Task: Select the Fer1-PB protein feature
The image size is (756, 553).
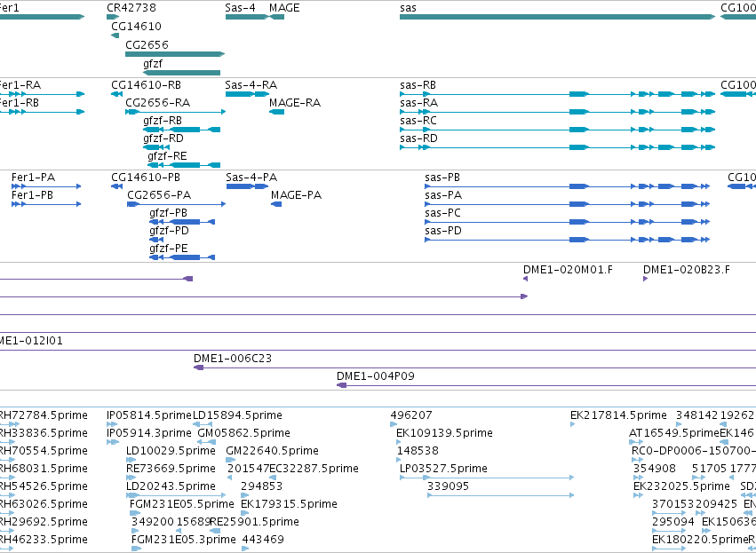Action: pyautogui.click(x=46, y=204)
